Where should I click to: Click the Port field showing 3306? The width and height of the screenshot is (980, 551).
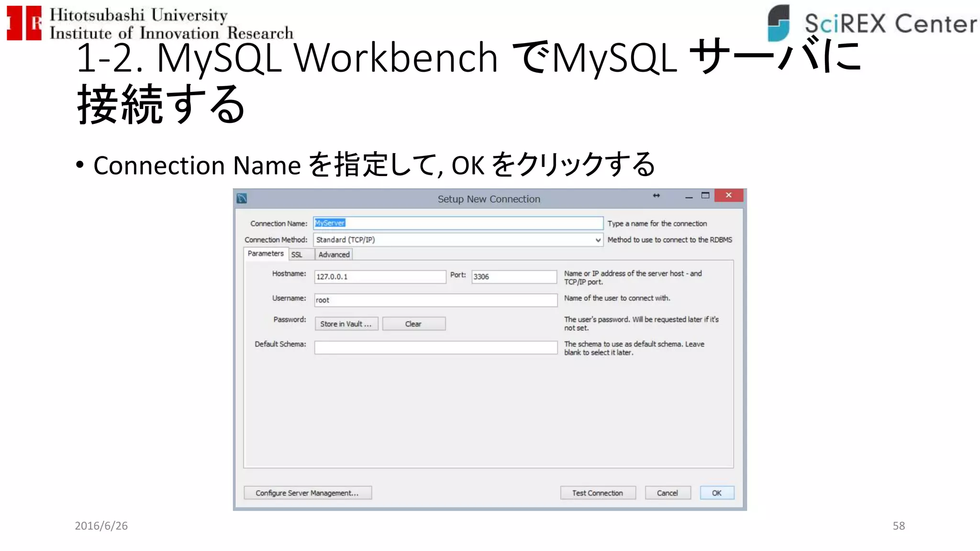(514, 276)
